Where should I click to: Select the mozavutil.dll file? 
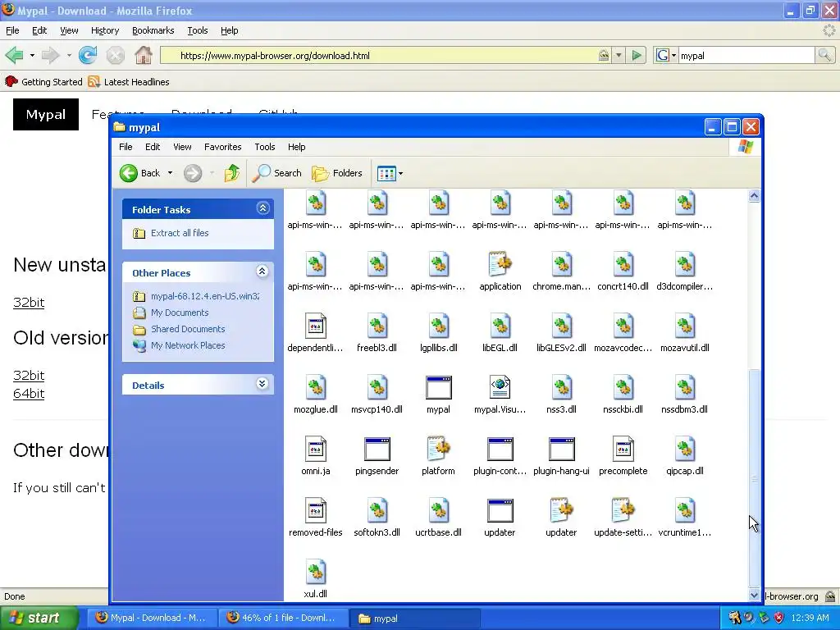[685, 333]
